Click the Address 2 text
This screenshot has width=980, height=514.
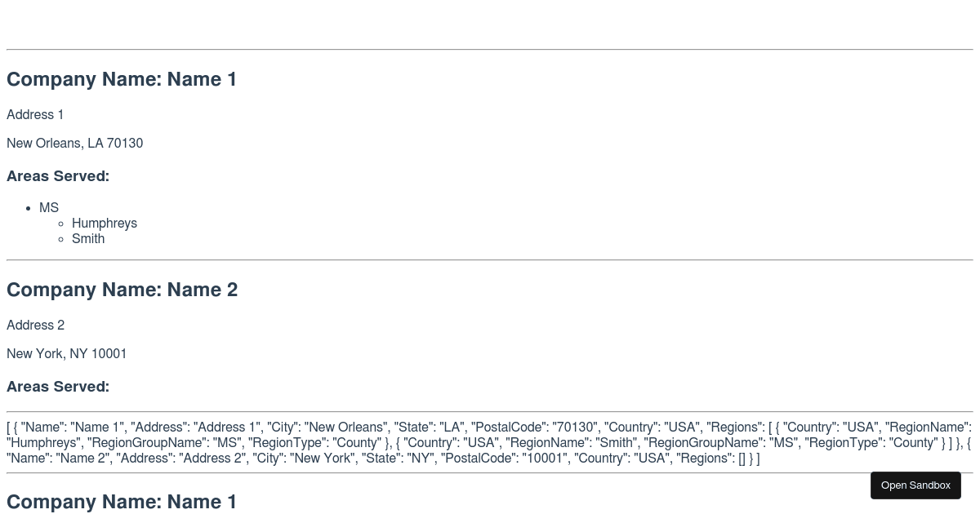coord(35,326)
